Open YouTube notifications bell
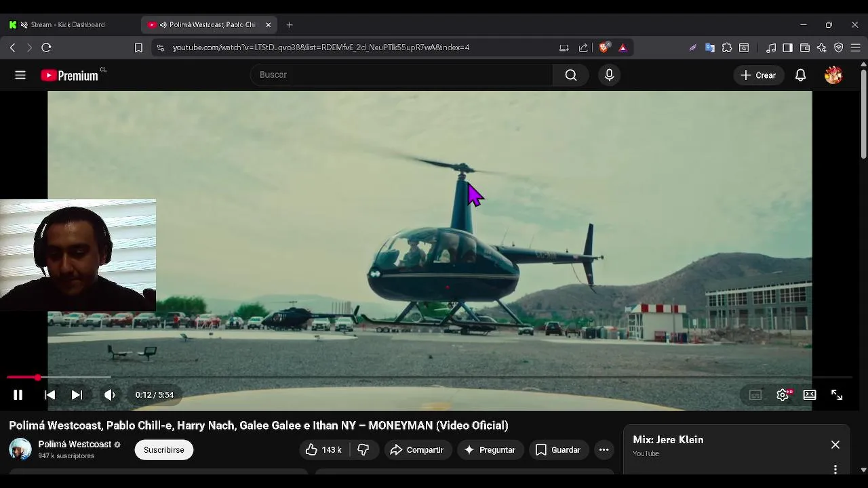Image resolution: width=868 pixels, height=488 pixels. pyautogui.click(x=800, y=75)
